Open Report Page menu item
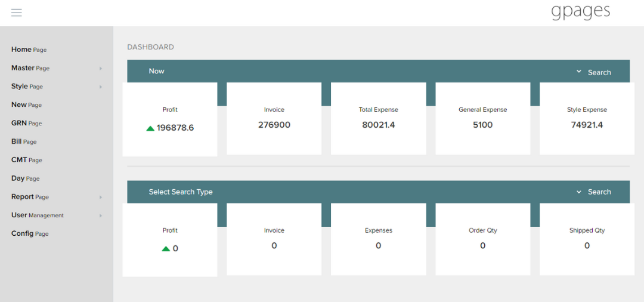 pyautogui.click(x=30, y=197)
